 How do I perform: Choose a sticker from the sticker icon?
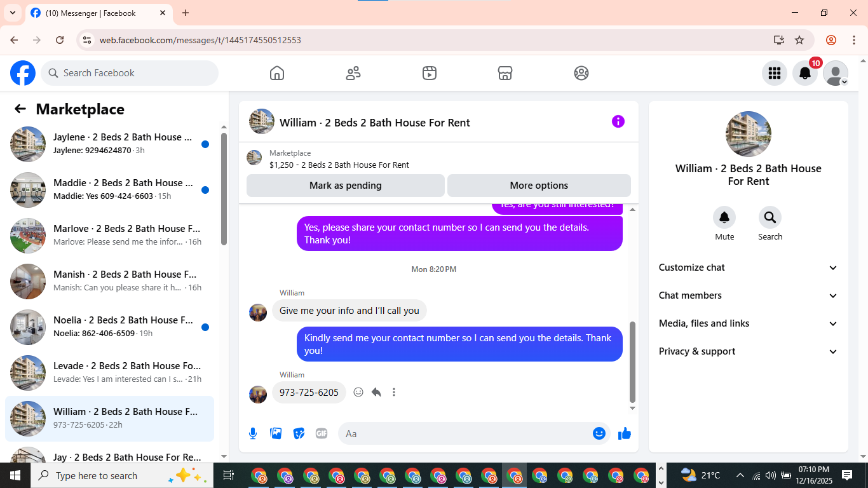[x=299, y=433]
